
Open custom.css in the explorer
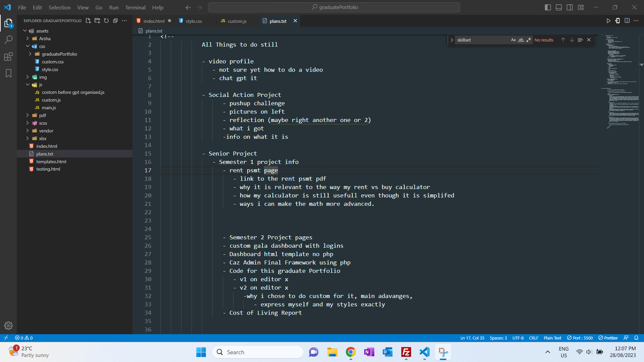(74, 62)
